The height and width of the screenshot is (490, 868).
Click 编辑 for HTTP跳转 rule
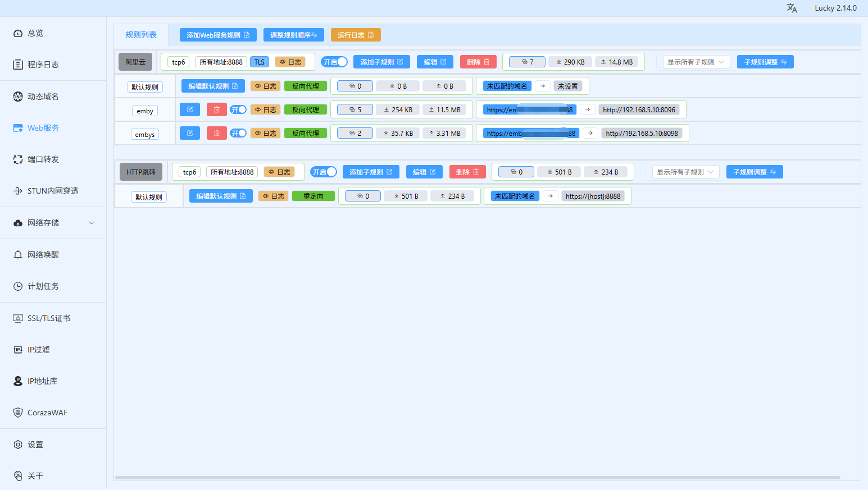(424, 172)
